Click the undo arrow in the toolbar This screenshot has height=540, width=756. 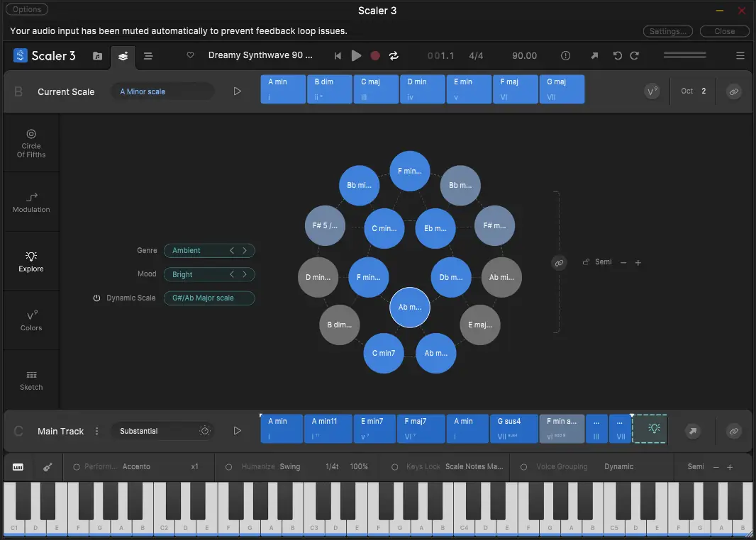point(616,55)
